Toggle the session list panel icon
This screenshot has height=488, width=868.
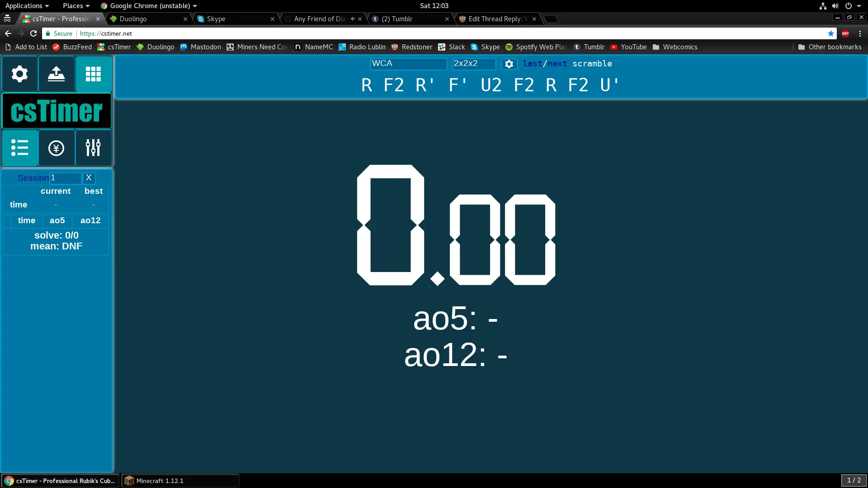19,148
